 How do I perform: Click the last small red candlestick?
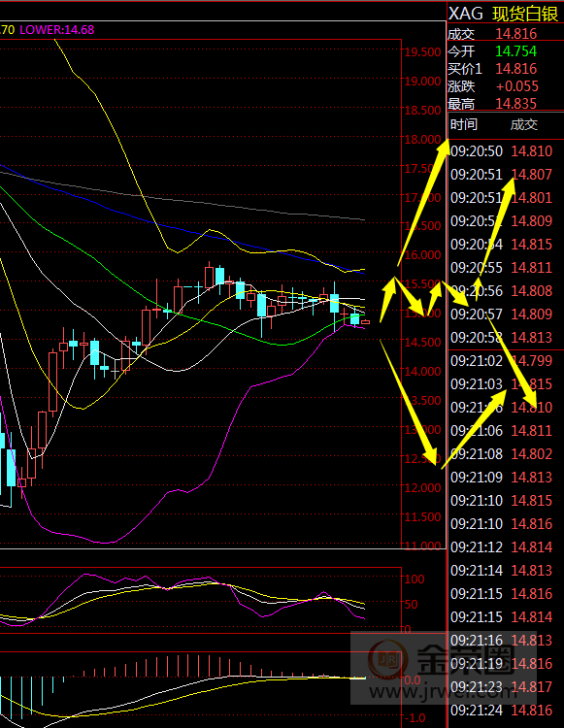366,321
